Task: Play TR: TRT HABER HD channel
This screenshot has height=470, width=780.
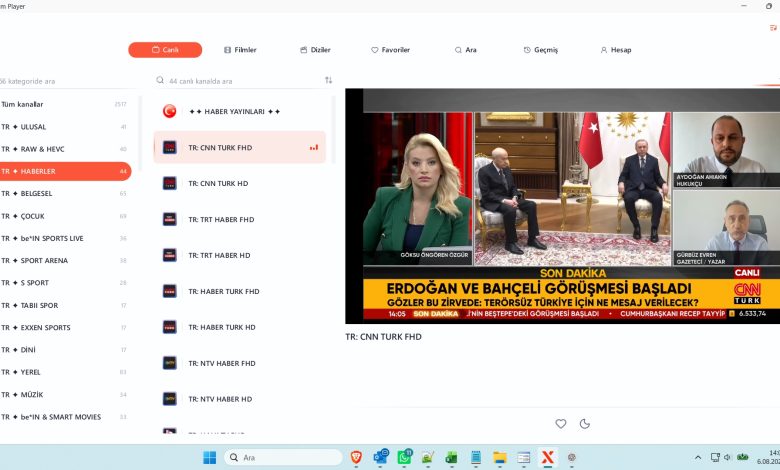Action: pos(240,255)
